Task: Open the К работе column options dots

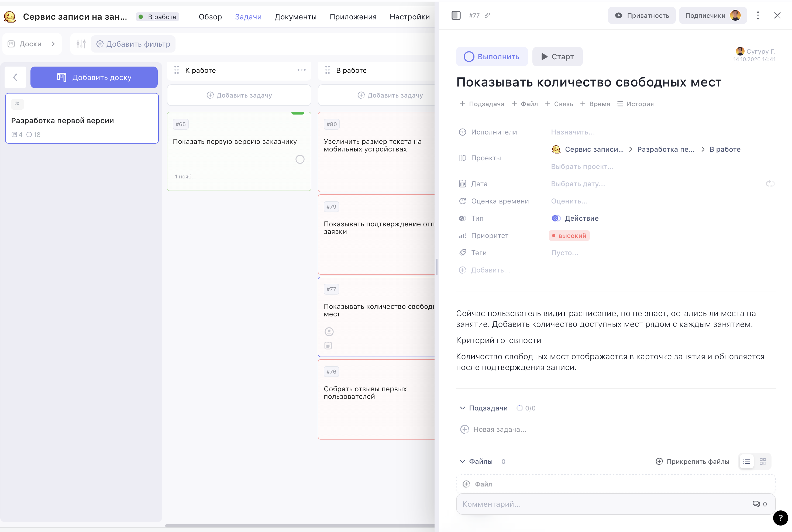Action: pos(301,70)
